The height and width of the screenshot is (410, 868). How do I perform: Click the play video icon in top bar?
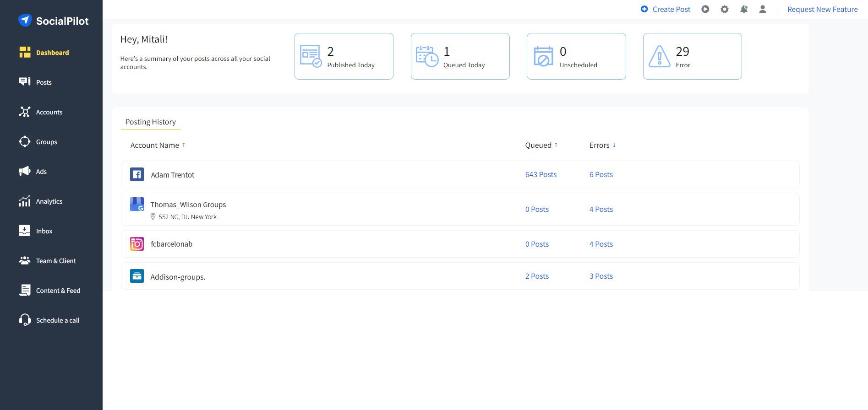pyautogui.click(x=705, y=9)
